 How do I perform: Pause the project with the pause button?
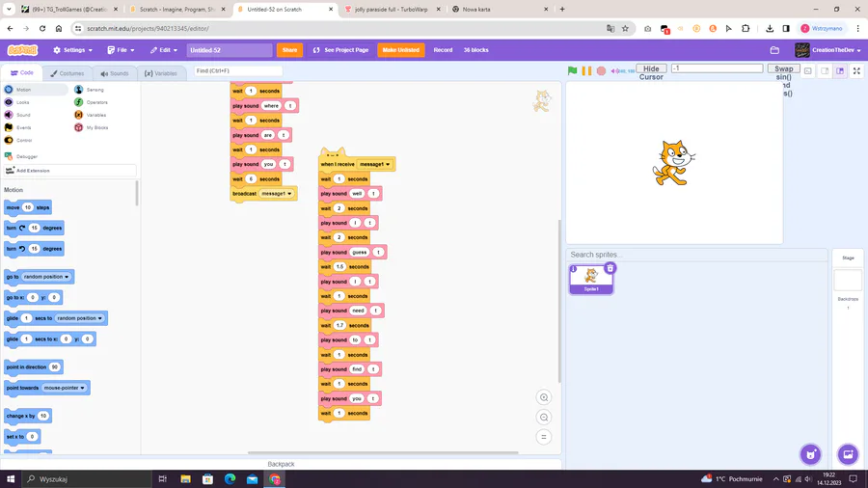(586, 70)
